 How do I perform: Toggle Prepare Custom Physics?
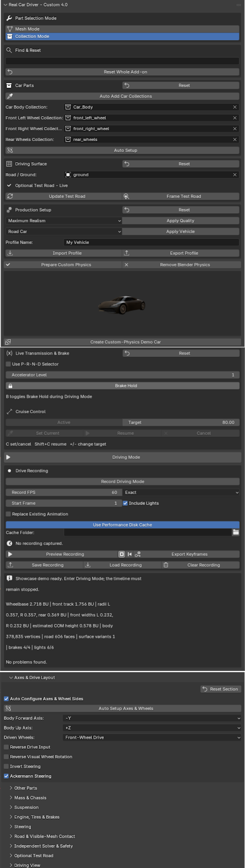click(x=63, y=265)
